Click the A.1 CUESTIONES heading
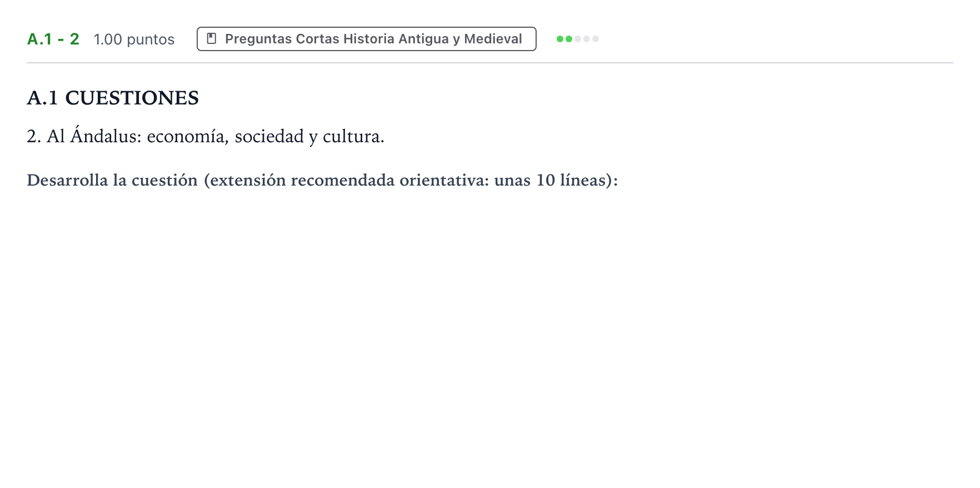This screenshot has width=980, height=488. pyautogui.click(x=113, y=98)
